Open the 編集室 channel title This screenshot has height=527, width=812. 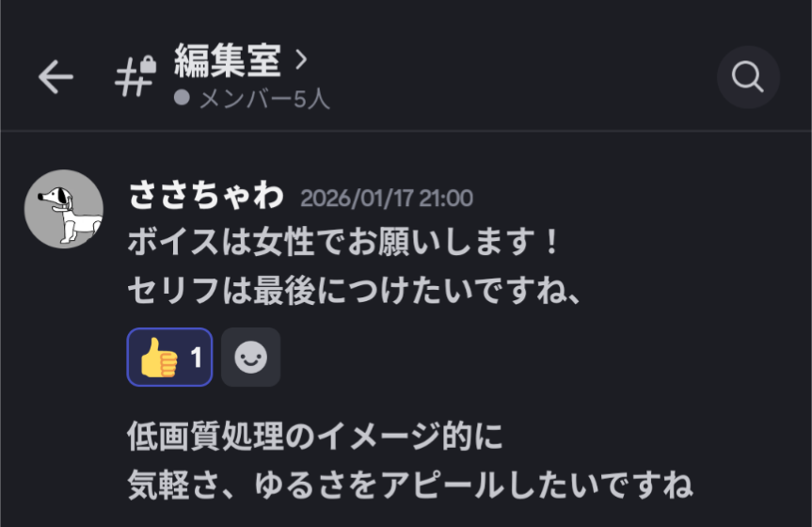coord(228,60)
